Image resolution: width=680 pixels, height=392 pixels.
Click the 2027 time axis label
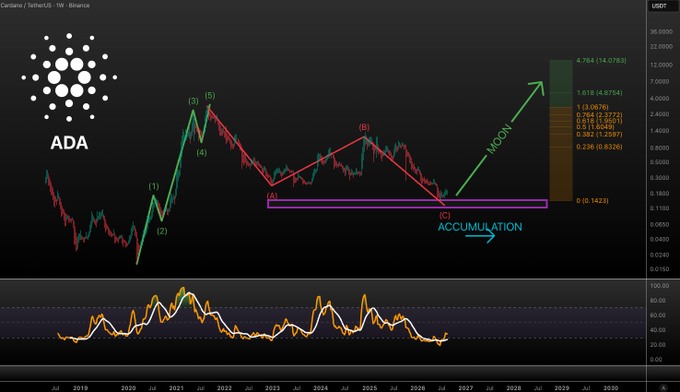pos(465,388)
